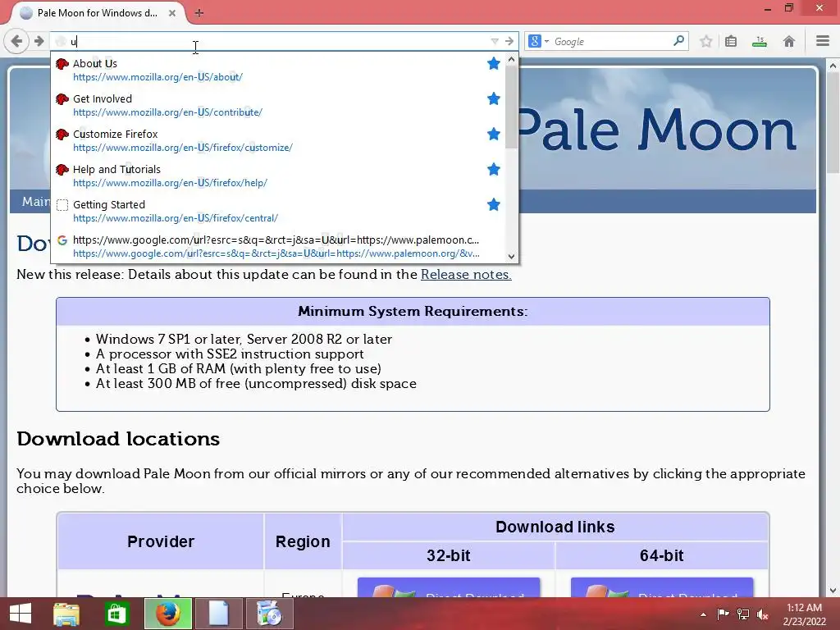The height and width of the screenshot is (630, 840).
Task: Open the Downloads toolbar icon
Action: pos(759,41)
